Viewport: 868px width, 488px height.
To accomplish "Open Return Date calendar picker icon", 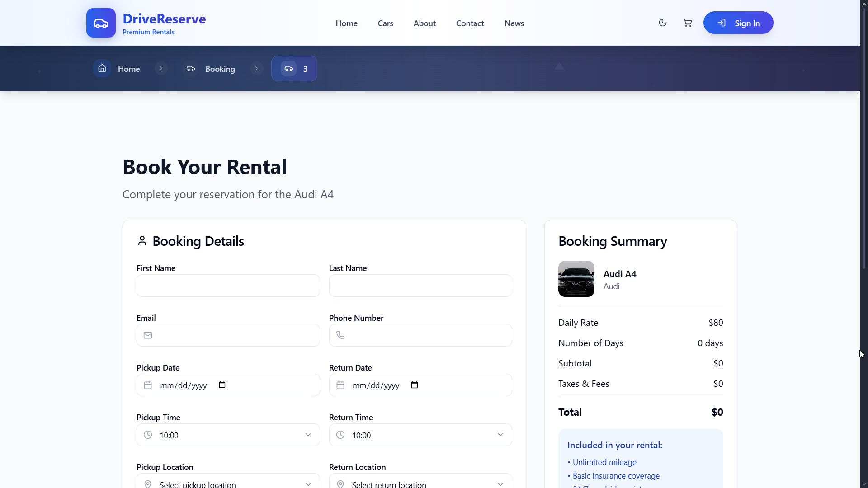I will click(x=415, y=385).
